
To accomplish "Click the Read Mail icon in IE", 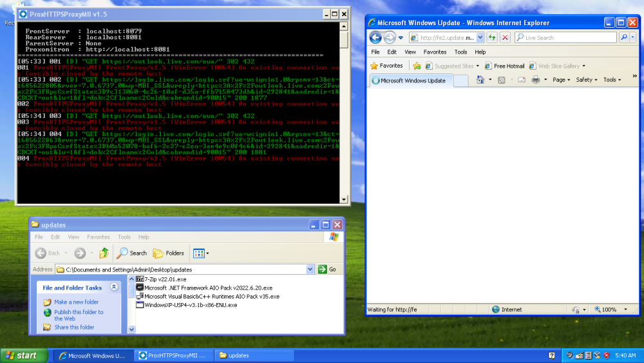I will (522, 80).
